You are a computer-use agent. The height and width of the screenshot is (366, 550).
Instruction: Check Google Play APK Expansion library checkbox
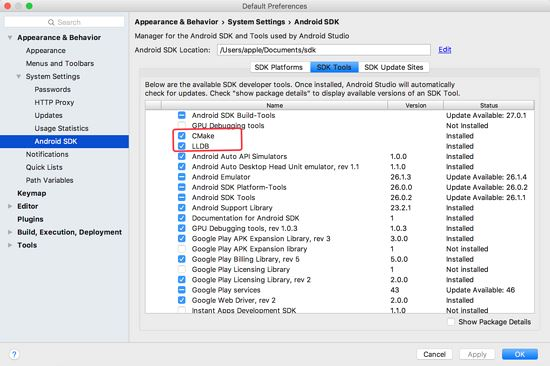coord(182,249)
